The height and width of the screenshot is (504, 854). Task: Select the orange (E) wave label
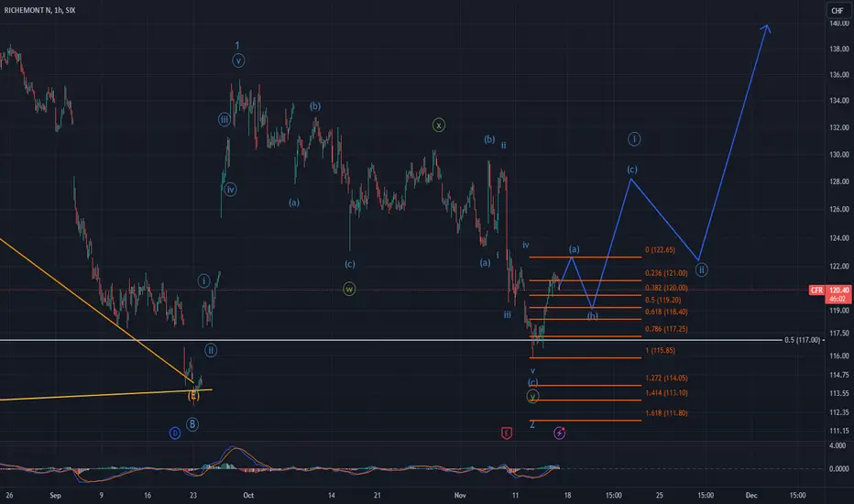point(192,396)
